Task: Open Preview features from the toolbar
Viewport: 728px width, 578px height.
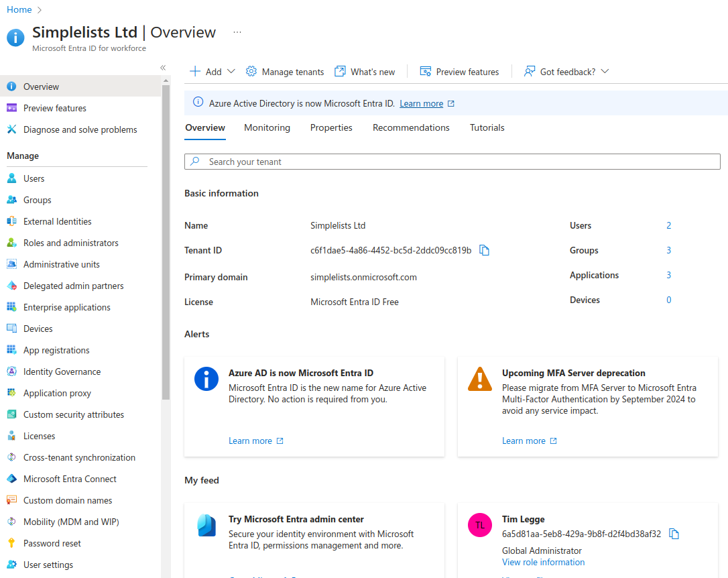Action: 459,72
